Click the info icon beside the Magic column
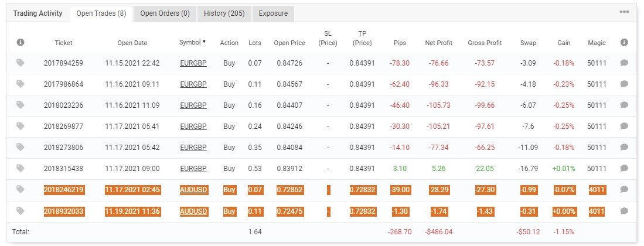 (624, 42)
